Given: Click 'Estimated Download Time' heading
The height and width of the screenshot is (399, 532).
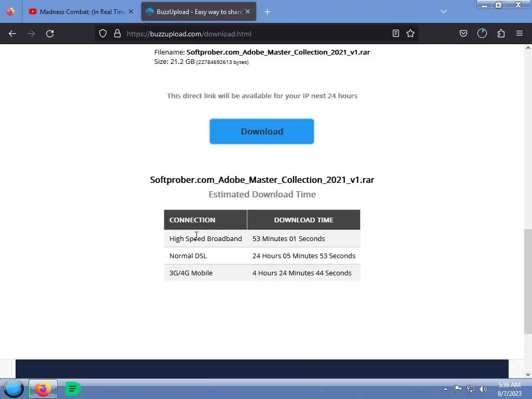Looking at the screenshot, I should (262, 194).
